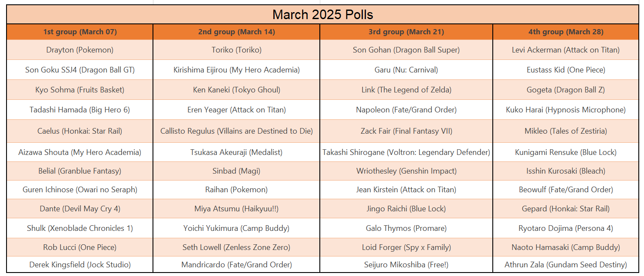Click the 1st group (March 07) header
This screenshot has width=644, height=276.
pos(80,32)
